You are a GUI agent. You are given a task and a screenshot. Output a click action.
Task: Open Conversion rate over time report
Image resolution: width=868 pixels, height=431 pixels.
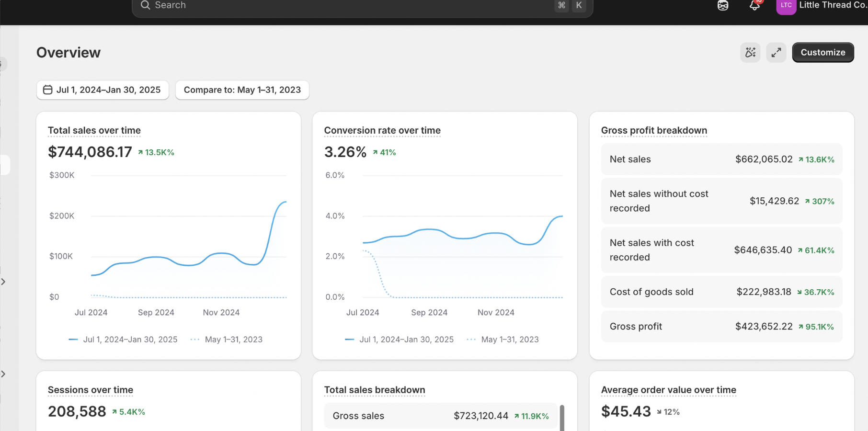coord(382,130)
